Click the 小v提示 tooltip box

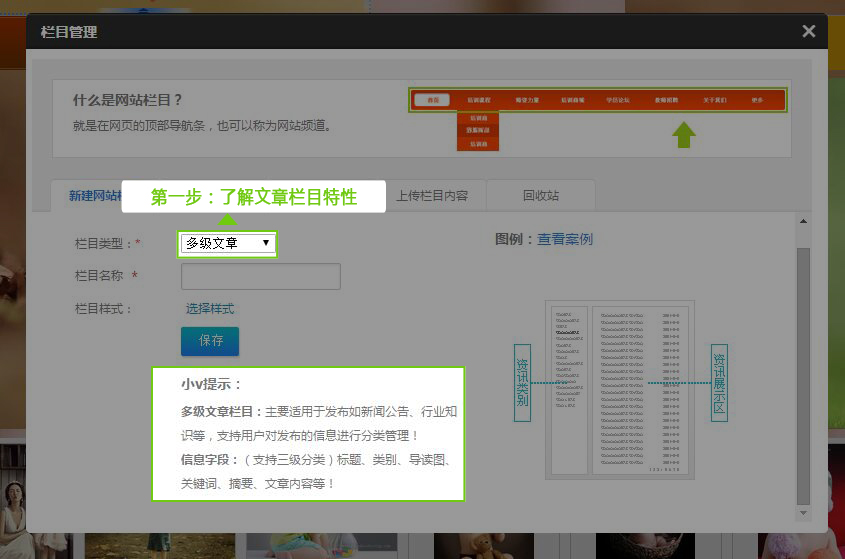click(x=308, y=434)
